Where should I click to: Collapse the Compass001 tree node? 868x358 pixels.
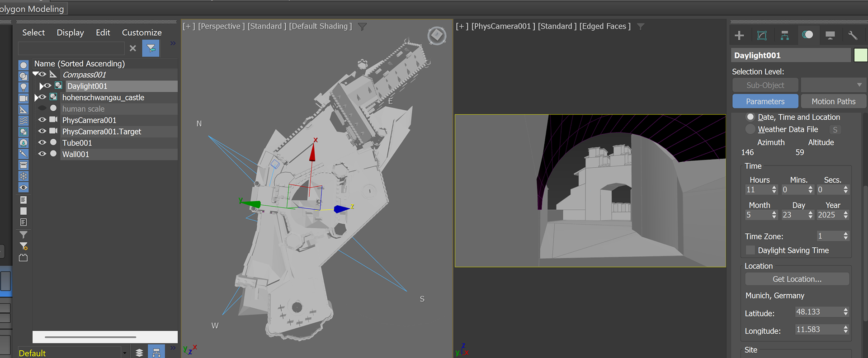coord(35,74)
